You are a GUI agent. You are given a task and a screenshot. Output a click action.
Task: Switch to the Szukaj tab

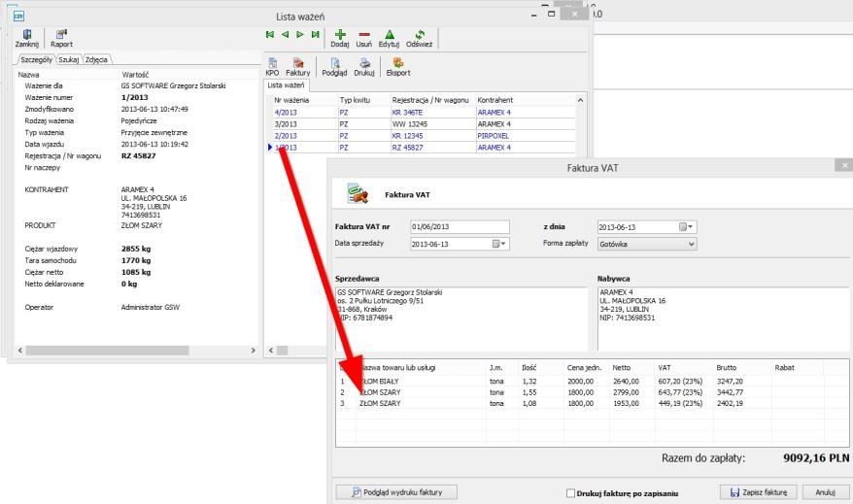(69, 60)
